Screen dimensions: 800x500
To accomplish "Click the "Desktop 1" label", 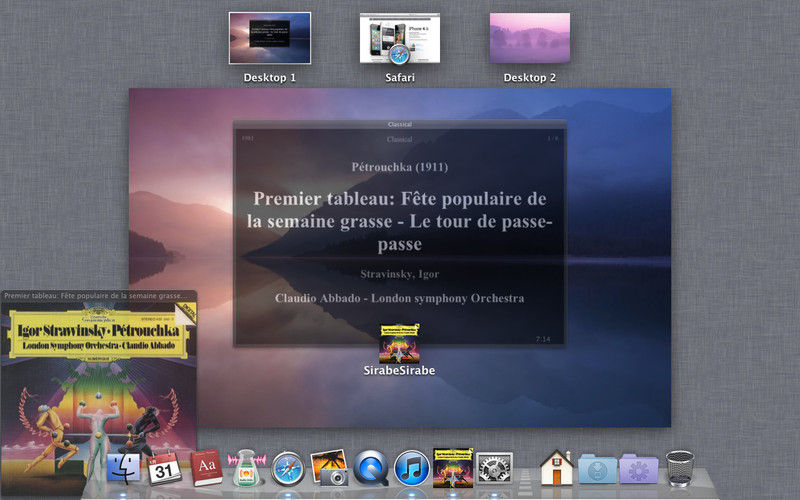I will [269, 78].
